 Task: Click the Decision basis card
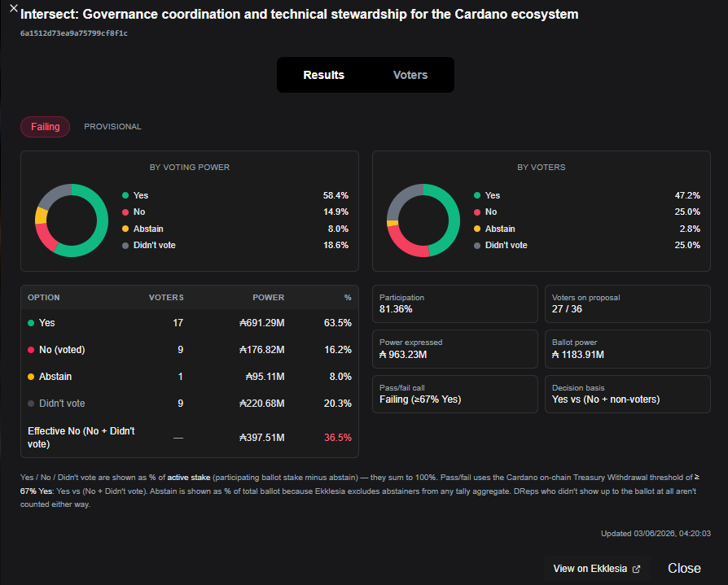point(627,395)
